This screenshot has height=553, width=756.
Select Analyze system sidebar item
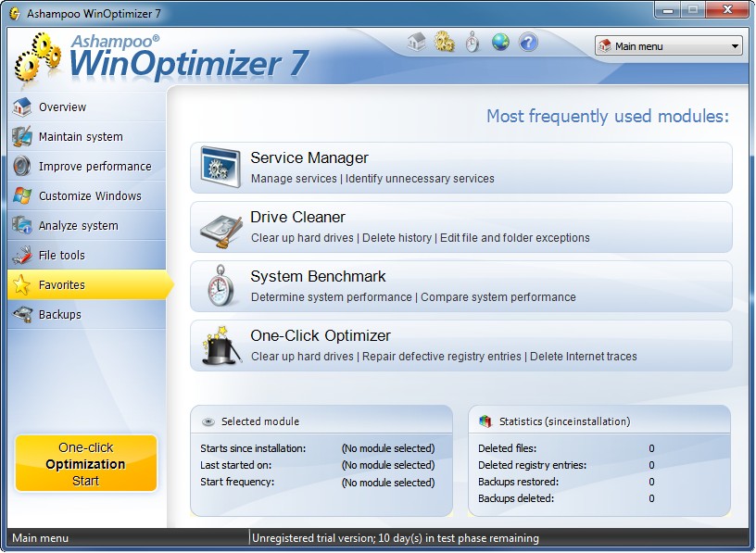click(78, 226)
